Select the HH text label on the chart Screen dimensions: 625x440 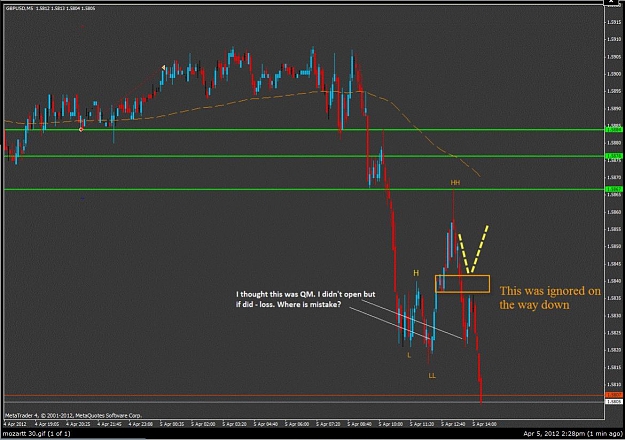click(x=455, y=183)
